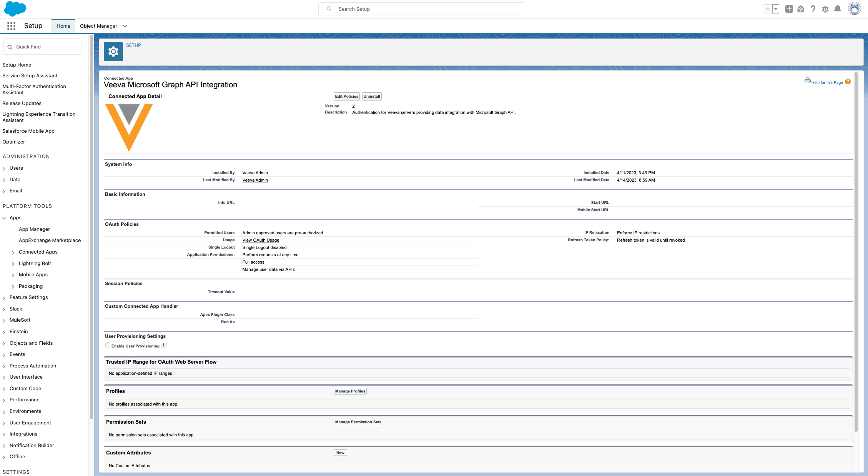Screen dimensions: 868x476
Task: Open the Setup gear menu icon
Action: [825, 9]
